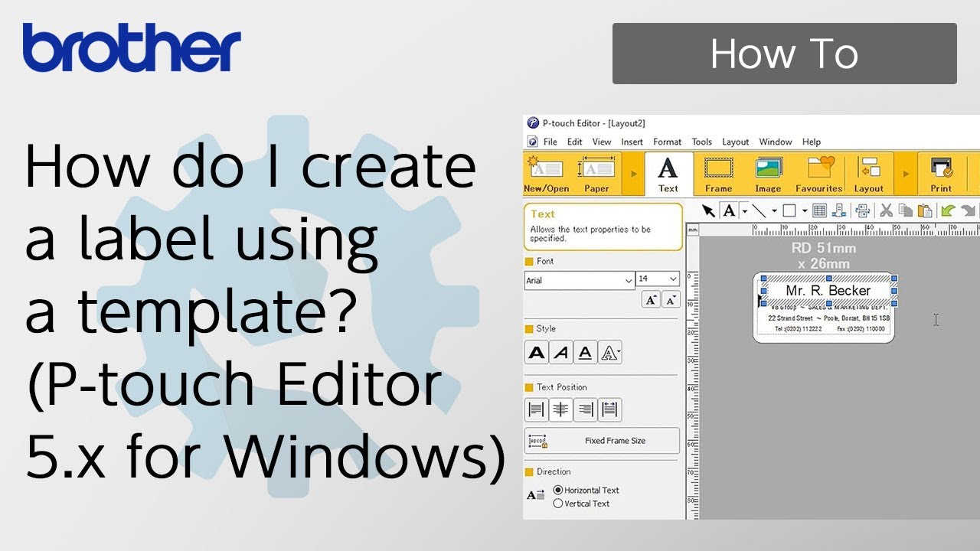Justify text across frame
The width and height of the screenshot is (980, 551).
click(x=610, y=410)
